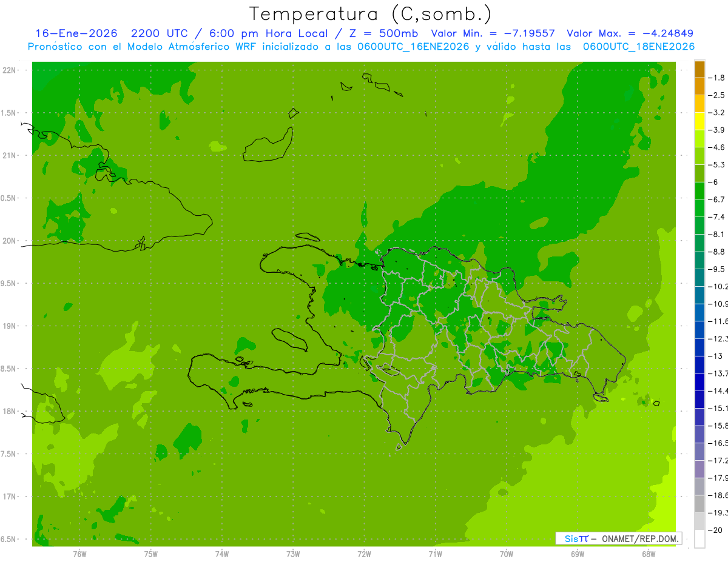
Task: Click the "-5.3" colorbar label
Action: point(716,165)
